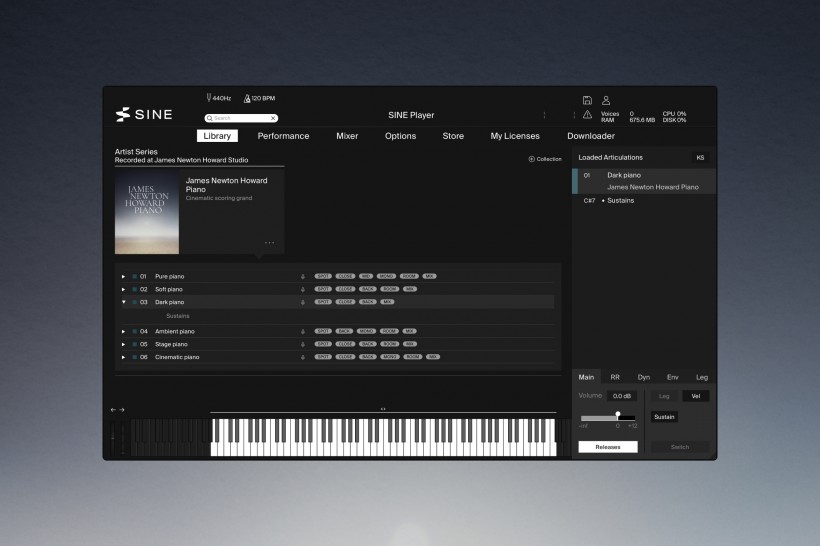The height and width of the screenshot is (546, 820).
Task: Click the microphone icon on Dark piano row
Action: (302, 302)
